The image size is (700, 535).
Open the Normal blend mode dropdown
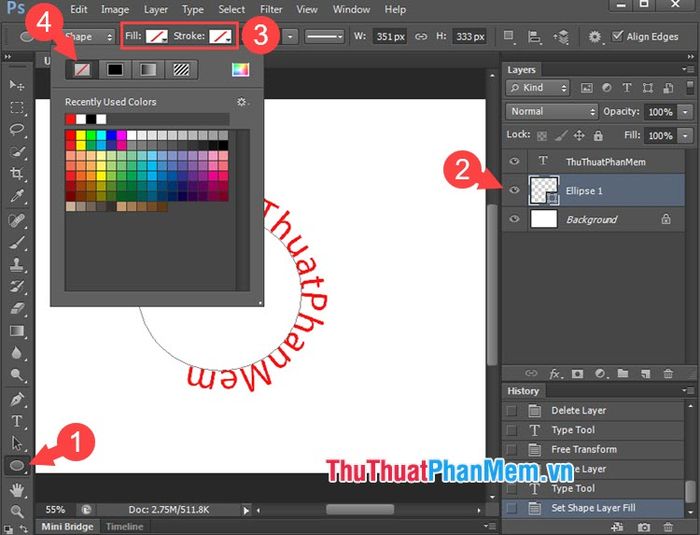click(552, 111)
